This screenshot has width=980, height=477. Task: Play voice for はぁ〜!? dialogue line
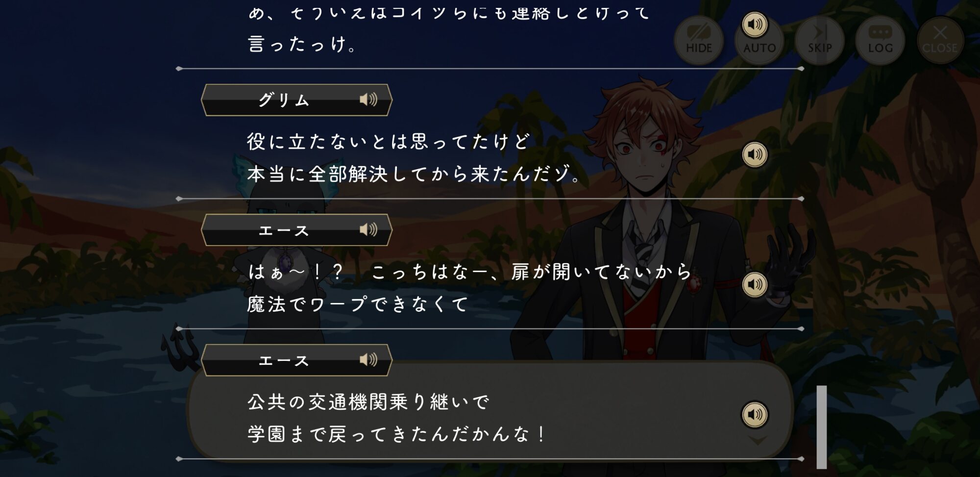(755, 284)
